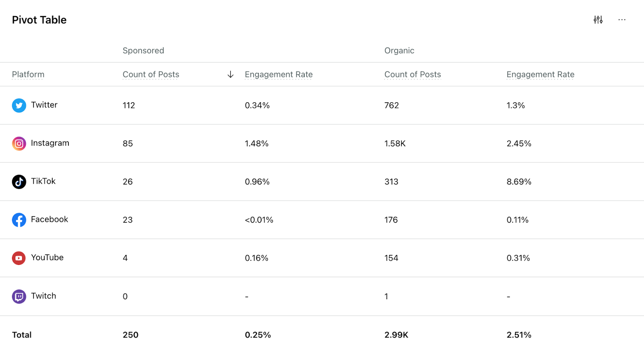This screenshot has height=360, width=644.
Task: Sort by Platform column header
Action: click(28, 74)
